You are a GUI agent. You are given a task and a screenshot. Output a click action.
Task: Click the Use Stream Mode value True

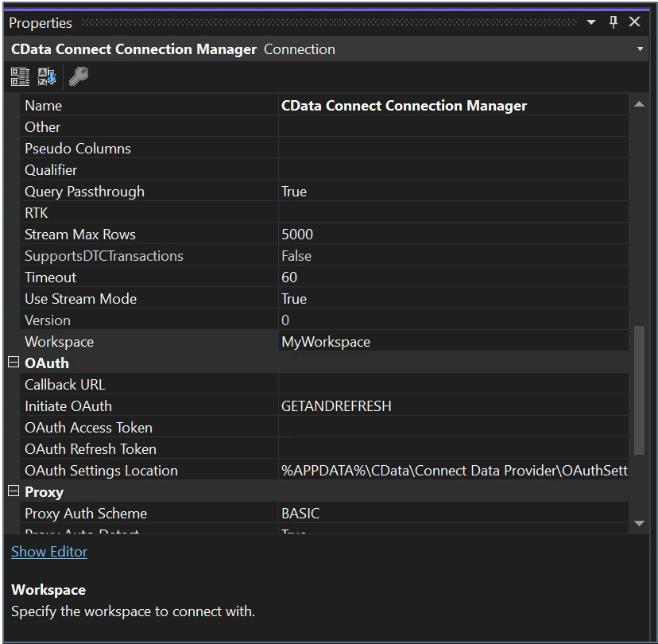tap(454, 298)
